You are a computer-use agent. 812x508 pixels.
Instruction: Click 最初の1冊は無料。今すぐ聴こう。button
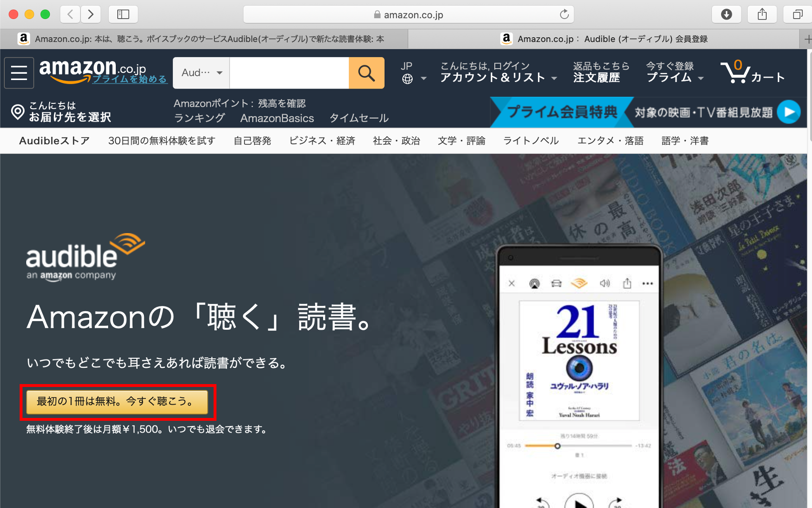click(x=117, y=402)
